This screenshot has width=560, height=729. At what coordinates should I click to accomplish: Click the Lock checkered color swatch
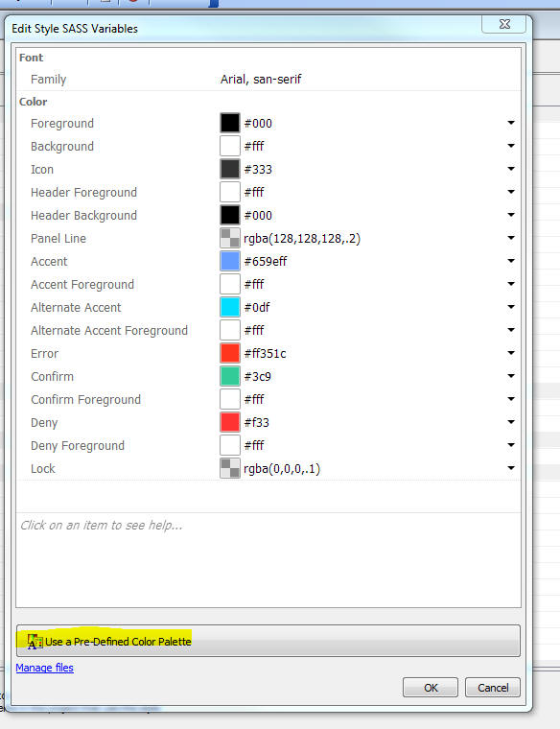(x=229, y=468)
